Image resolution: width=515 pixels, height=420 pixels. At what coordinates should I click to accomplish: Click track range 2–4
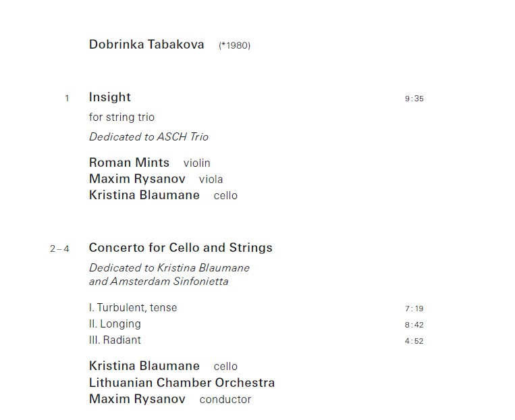click(59, 248)
